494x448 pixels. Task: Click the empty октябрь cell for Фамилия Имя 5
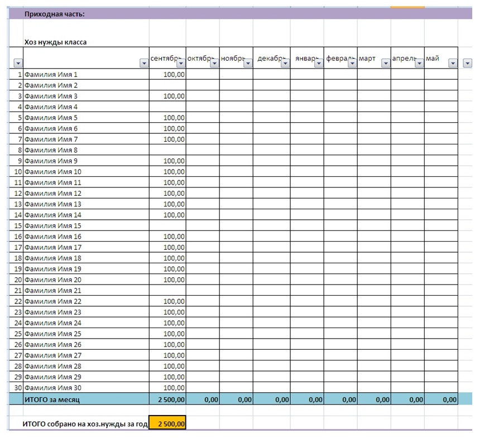click(203, 118)
